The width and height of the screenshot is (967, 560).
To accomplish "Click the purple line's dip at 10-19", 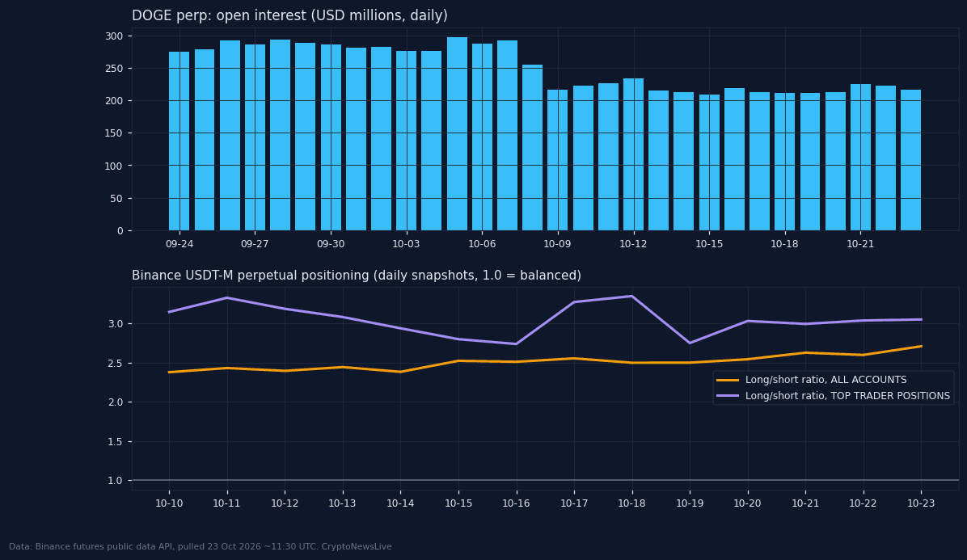I will [690, 343].
